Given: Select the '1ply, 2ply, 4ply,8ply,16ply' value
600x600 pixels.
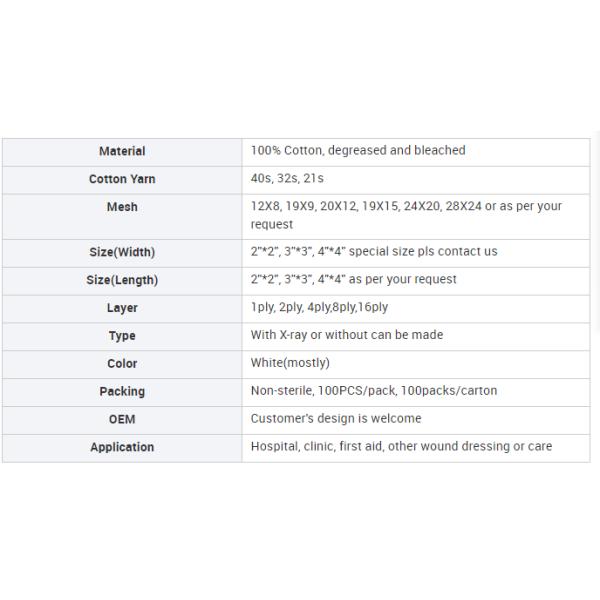Looking at the screenshot, I should pyautogui.click(x=319, y=307).
